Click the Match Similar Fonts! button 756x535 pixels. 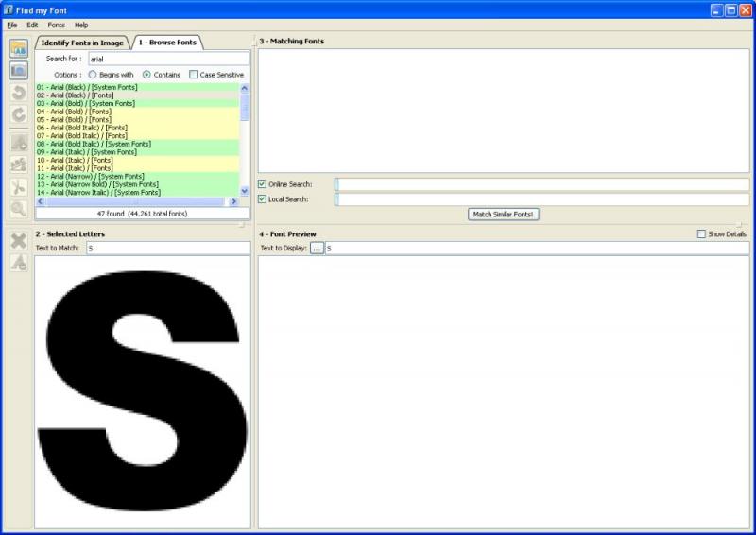pyautogui.click(x=504, y=215)
